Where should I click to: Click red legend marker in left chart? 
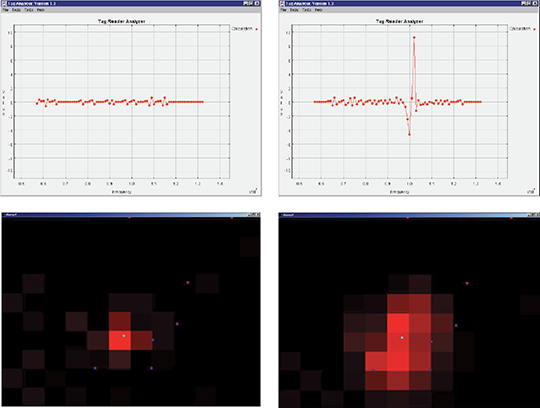(x=256, y=29)
